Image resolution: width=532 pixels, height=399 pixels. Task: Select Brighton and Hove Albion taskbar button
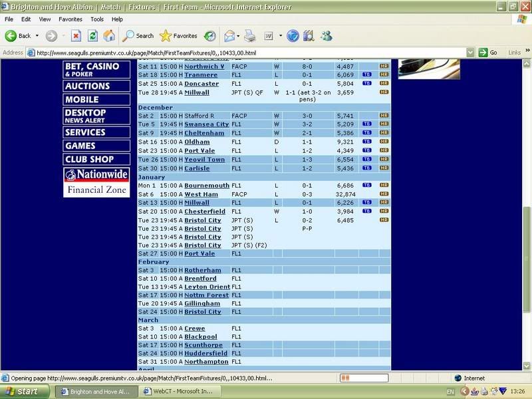tap(96, 392)
